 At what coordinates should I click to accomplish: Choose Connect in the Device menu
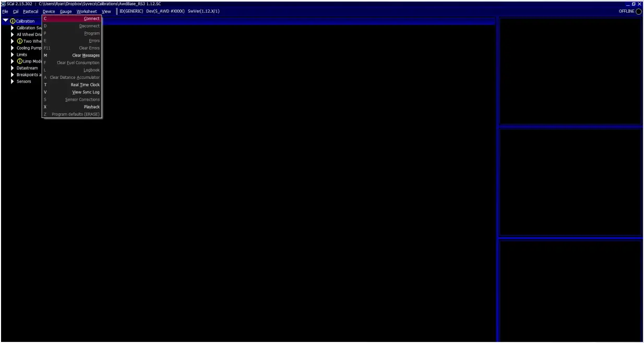[71, 19]
